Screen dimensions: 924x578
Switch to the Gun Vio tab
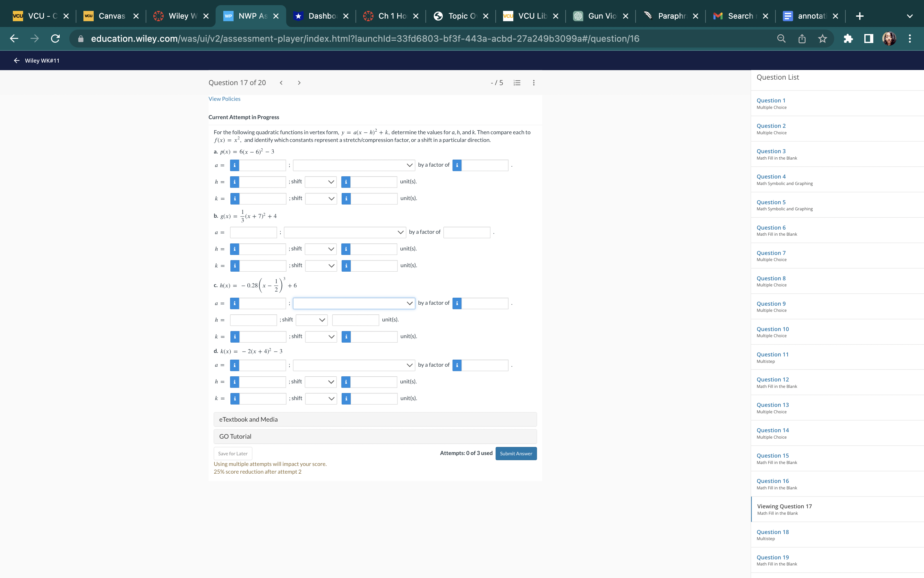pyautogui.click(x=601, y=16)
